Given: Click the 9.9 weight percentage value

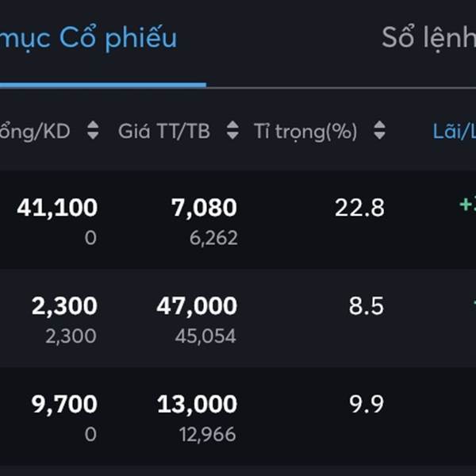Looking at the screenshot, I should (x=367, y=405).
